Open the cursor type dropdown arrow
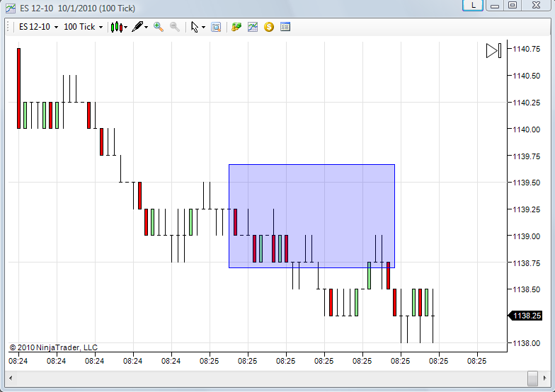The image size is (555, 392). click(203, 27)
